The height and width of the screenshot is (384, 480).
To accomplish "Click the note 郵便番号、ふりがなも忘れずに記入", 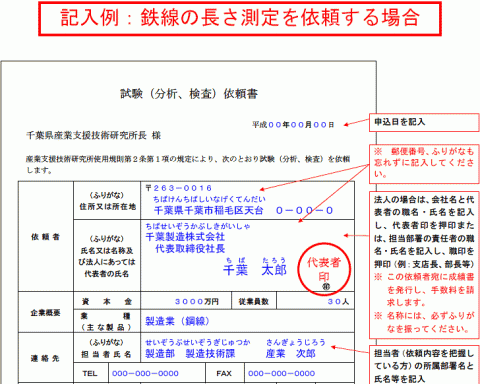I will (424, 164).
